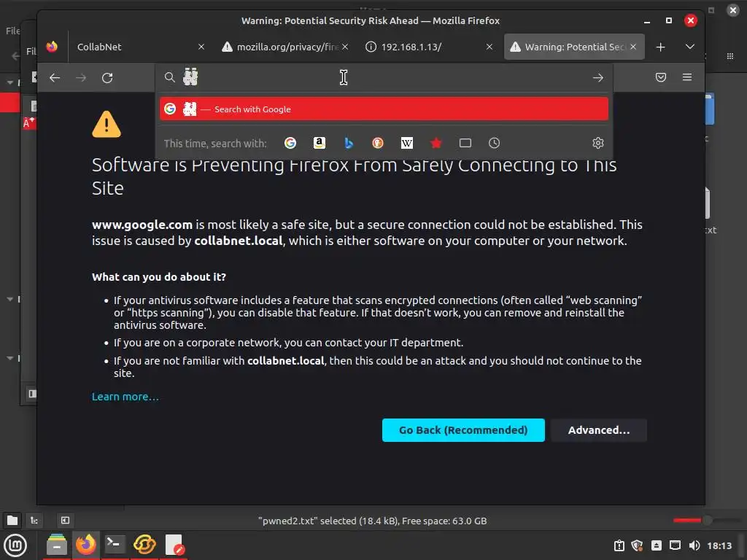This screenshot has width=747, height=560.
Task: Click the 18:13 clock in the panel
Action: [719, 545]
